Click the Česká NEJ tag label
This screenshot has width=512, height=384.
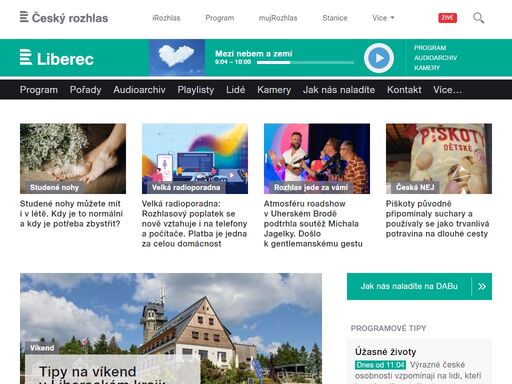point(415,187)
